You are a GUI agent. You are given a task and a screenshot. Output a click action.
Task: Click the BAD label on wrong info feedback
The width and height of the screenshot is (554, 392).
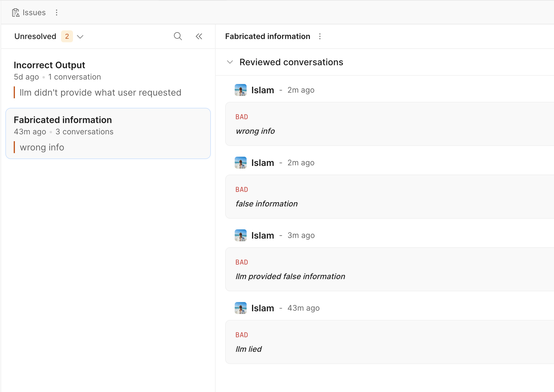[x=242, y=116]
